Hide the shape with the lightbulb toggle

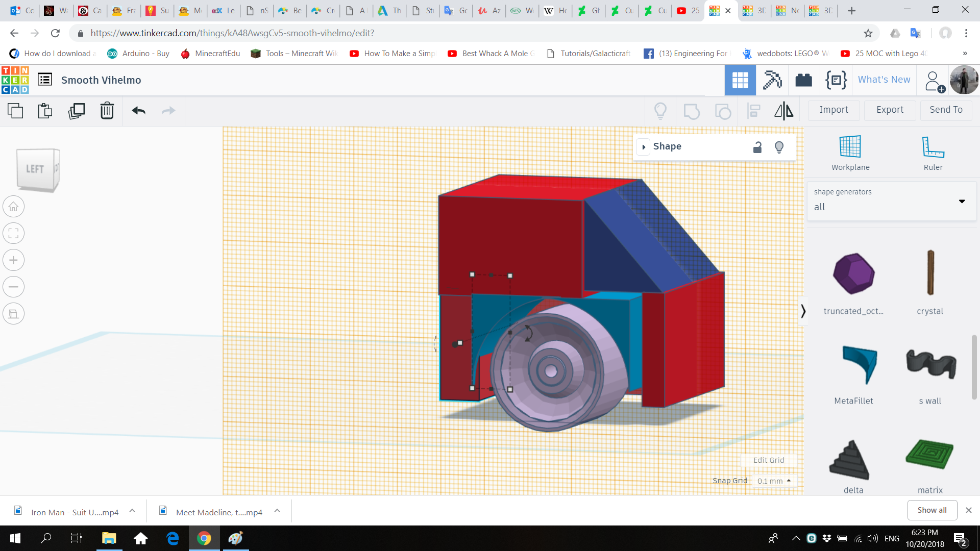(779, 147)
